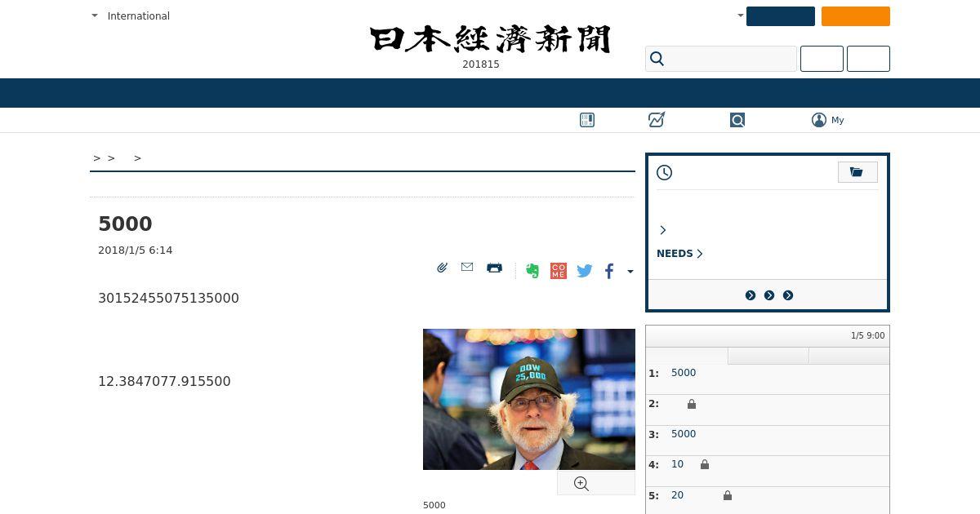Click the article headline 5000

click(125, 224)
